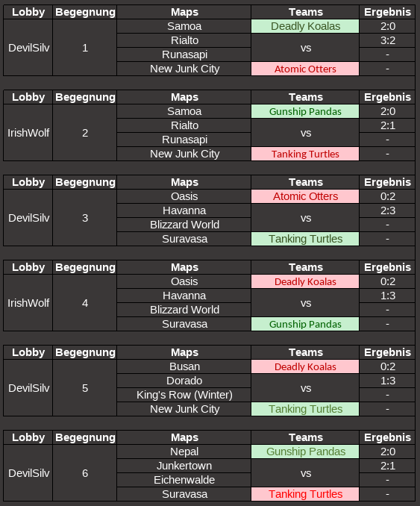The height and width of the screenshot is (506, 420).
Task: Select the 3:2 result in match 1
Action: pyautogui.click(x=387, y=40)
